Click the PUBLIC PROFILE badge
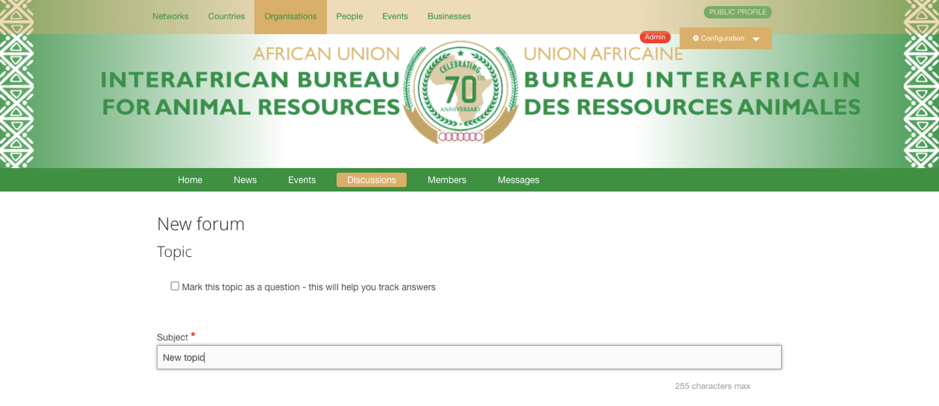The width and height of the screenshot is (939, 406). coord(738,12)
